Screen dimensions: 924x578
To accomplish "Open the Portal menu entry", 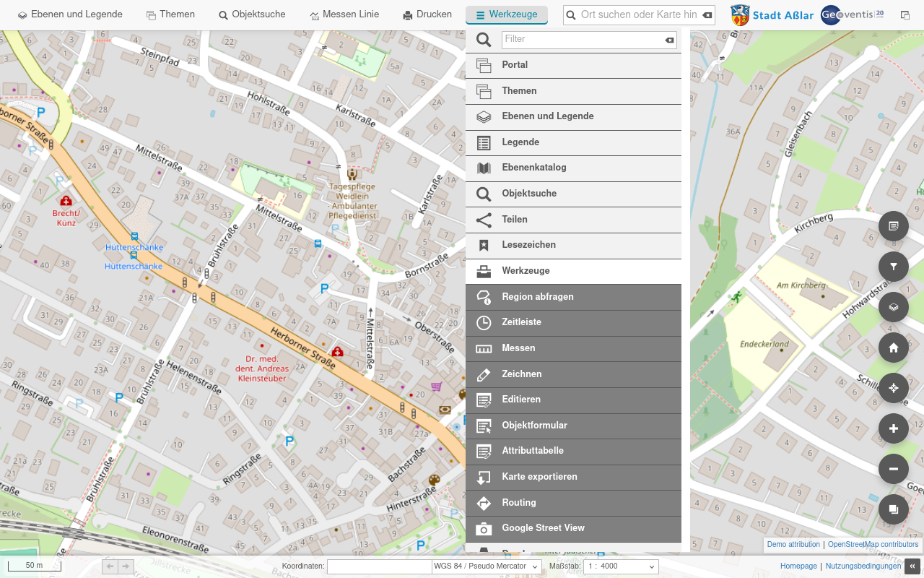I will coord(573,65).
